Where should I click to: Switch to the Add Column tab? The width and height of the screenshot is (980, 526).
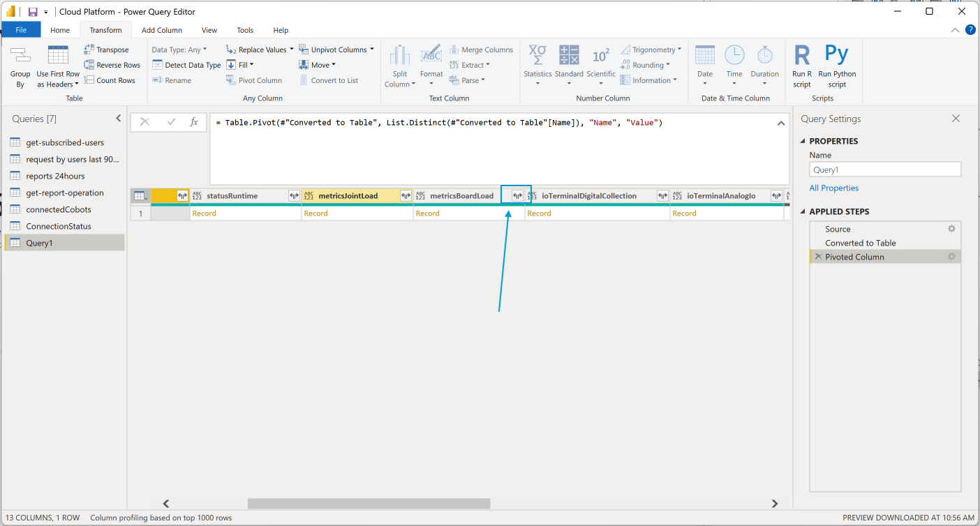click(161, 30)
